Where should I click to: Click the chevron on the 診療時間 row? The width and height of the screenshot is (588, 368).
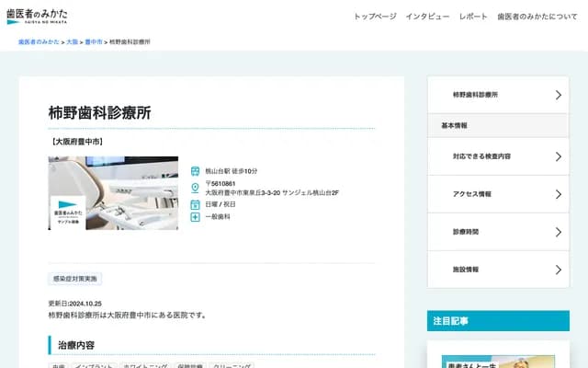tap(559, 232)
